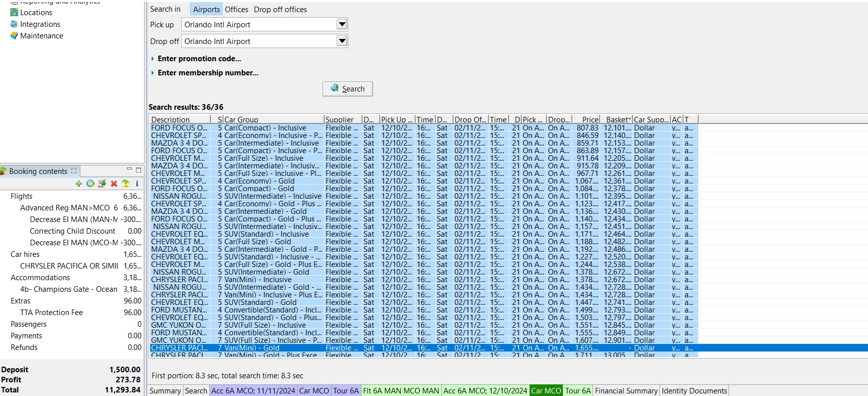Minimize the Booking contents panel
This screenshot has height=396, width=868.
pos(129,169)
